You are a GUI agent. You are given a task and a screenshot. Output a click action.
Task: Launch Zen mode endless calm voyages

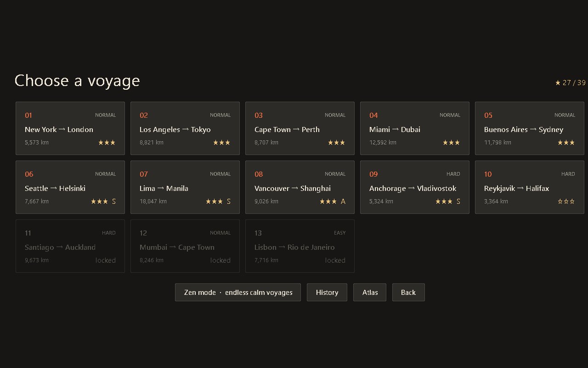coord(238,293)
